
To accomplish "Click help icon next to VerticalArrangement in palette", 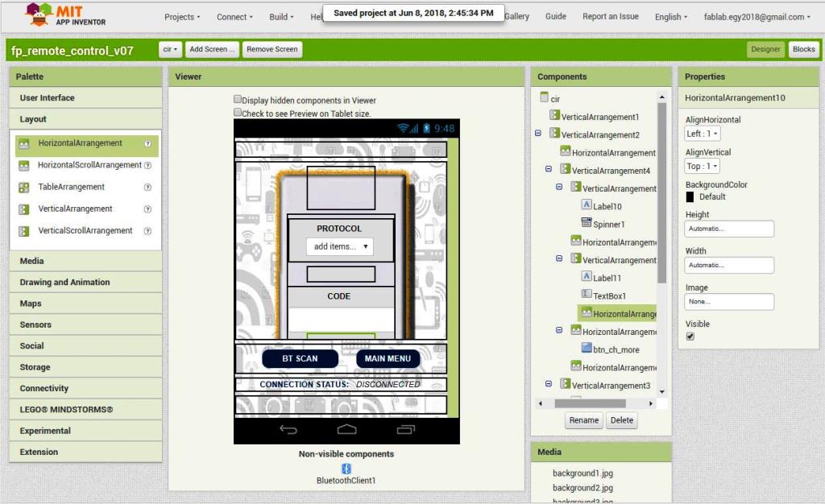I will coord(148,209).
